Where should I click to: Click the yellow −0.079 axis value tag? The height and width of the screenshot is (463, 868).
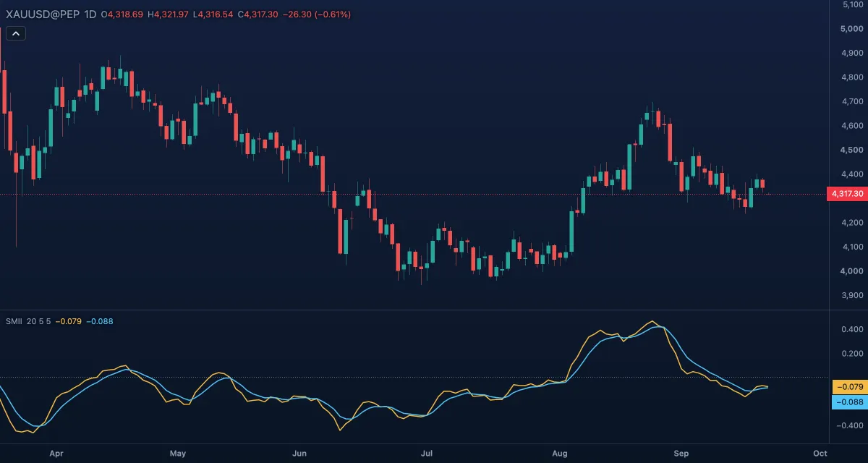coord(848,387)
